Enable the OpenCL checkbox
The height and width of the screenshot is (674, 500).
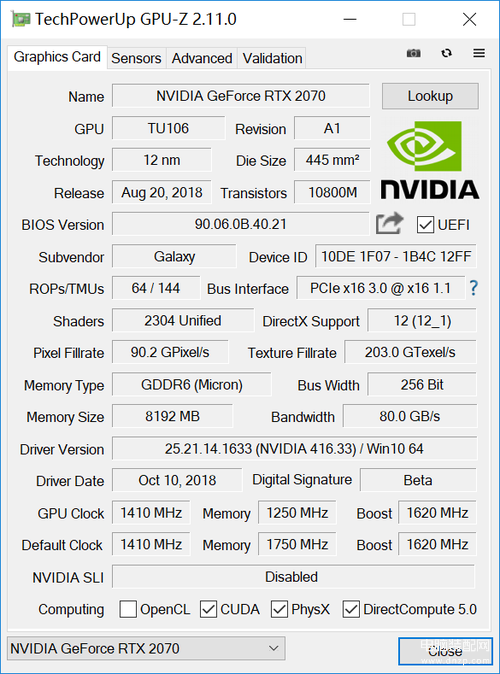128,609
